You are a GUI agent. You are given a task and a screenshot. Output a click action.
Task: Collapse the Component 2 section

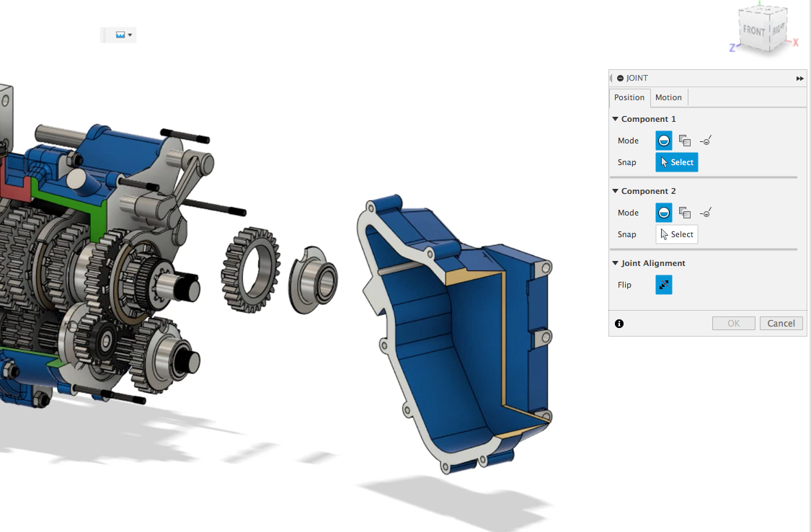coord(616,191)
